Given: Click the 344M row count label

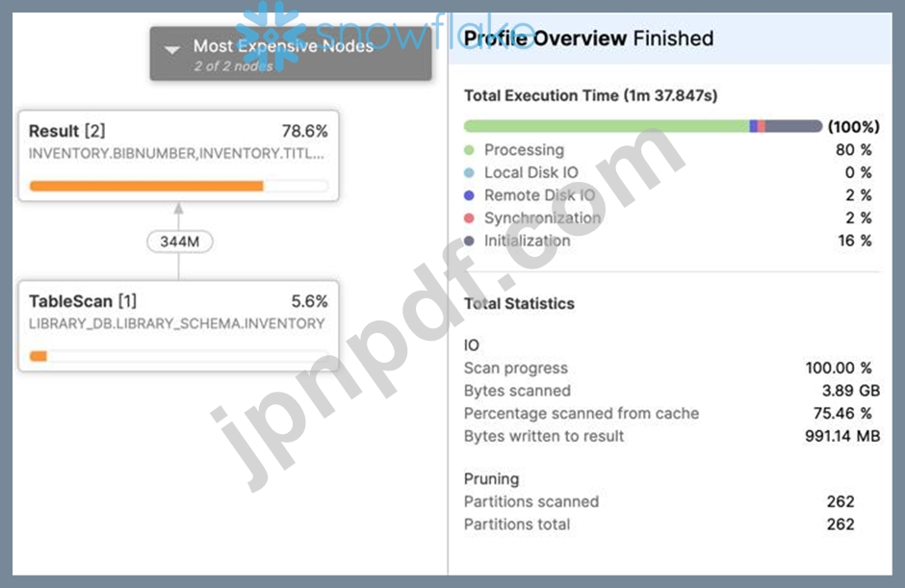Looking at the screenshot, I should coord(179,242).
